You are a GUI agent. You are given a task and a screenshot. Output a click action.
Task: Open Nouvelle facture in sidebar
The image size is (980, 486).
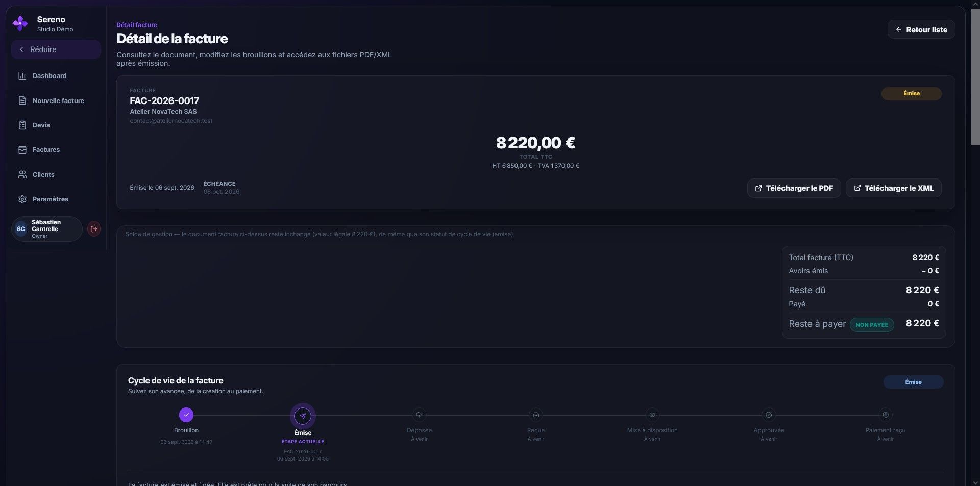coord(56,101)
